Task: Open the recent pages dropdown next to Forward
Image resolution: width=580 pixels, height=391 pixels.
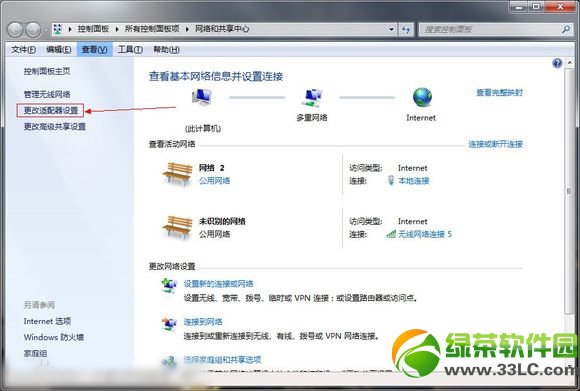Action: [46, 30]
